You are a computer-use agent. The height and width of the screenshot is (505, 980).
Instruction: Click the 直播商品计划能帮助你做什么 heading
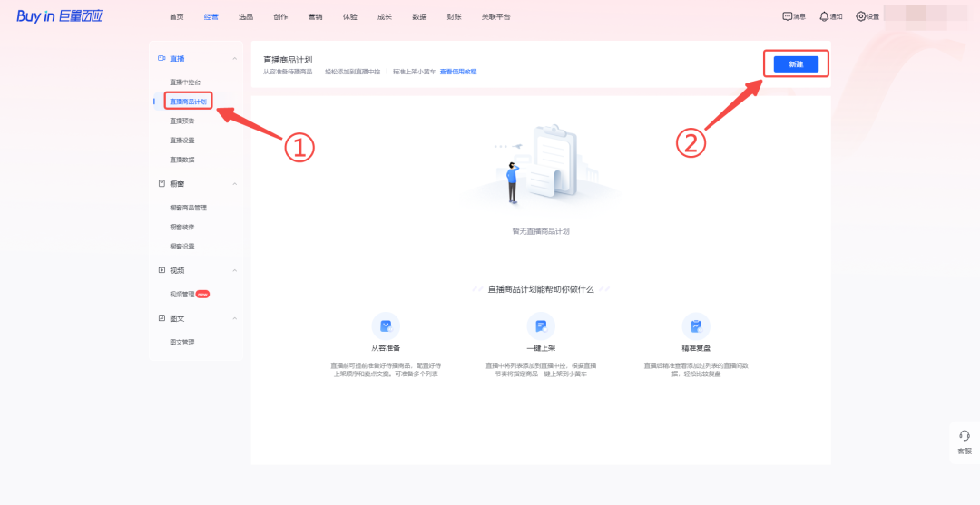tap(541, 289)
